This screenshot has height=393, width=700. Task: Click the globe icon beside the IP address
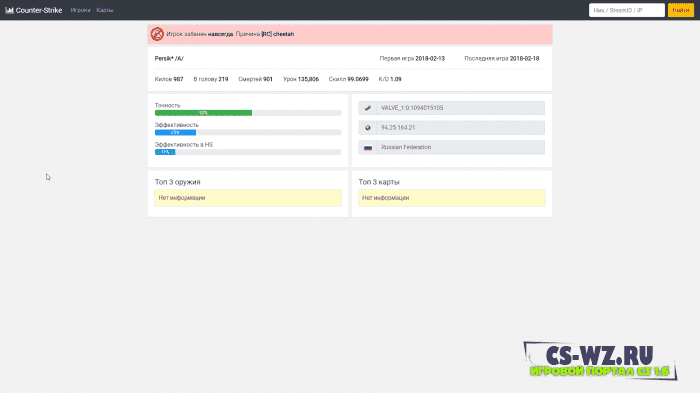[367, 128]
